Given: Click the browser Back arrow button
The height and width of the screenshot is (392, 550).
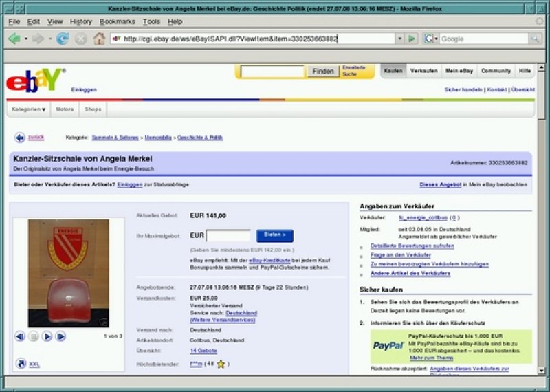Looking at the screenshot, I should coord(14,39).
